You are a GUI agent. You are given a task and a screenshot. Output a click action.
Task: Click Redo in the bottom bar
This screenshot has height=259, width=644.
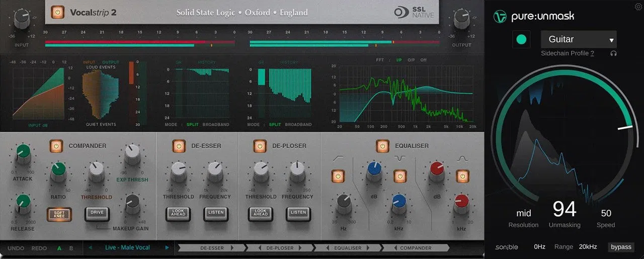tap(39, 248)
